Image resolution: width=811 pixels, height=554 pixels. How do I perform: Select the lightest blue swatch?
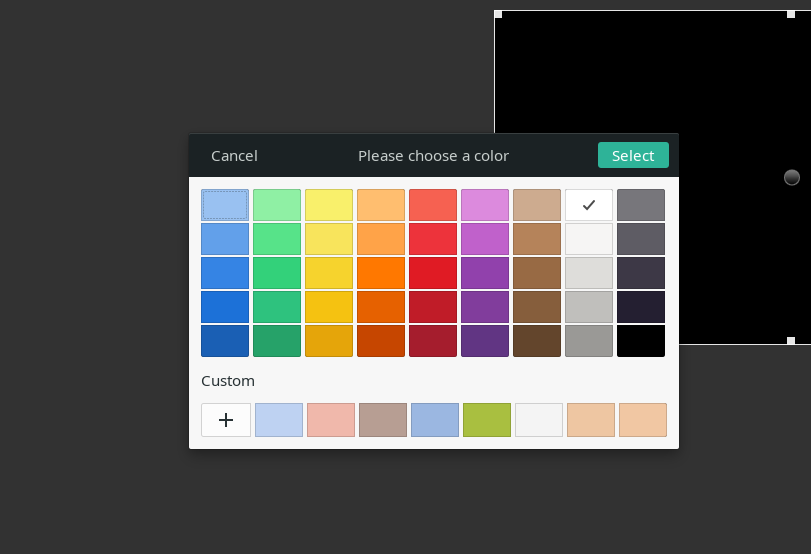[x=225, y=205]
